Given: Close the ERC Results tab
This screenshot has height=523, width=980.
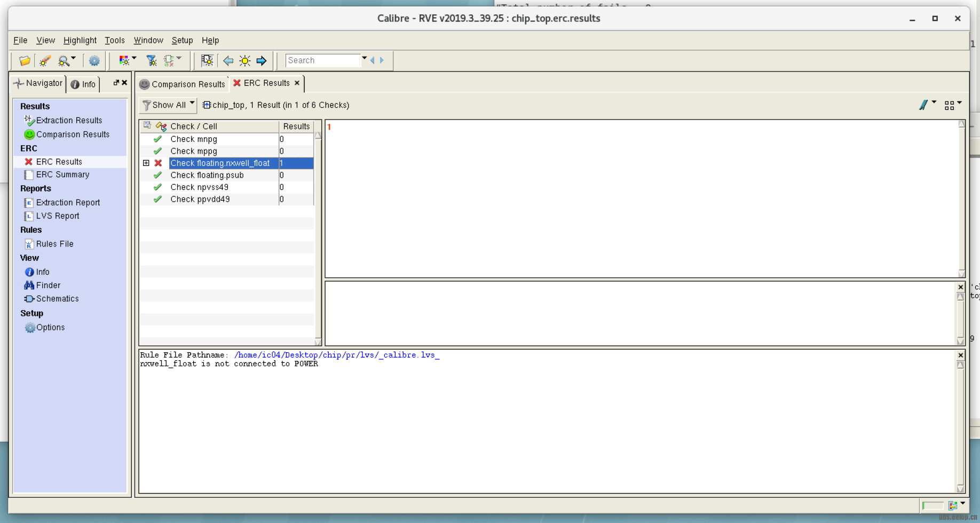Looking at the screenshot, I should [x=297, y=83].
